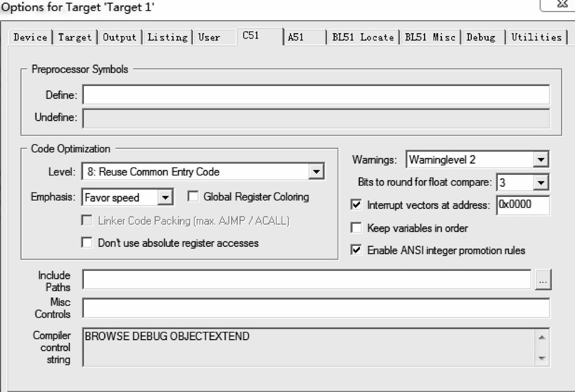
Task: Expand Bits to round for float compare dropdown
Action: (x=541, y=182)
